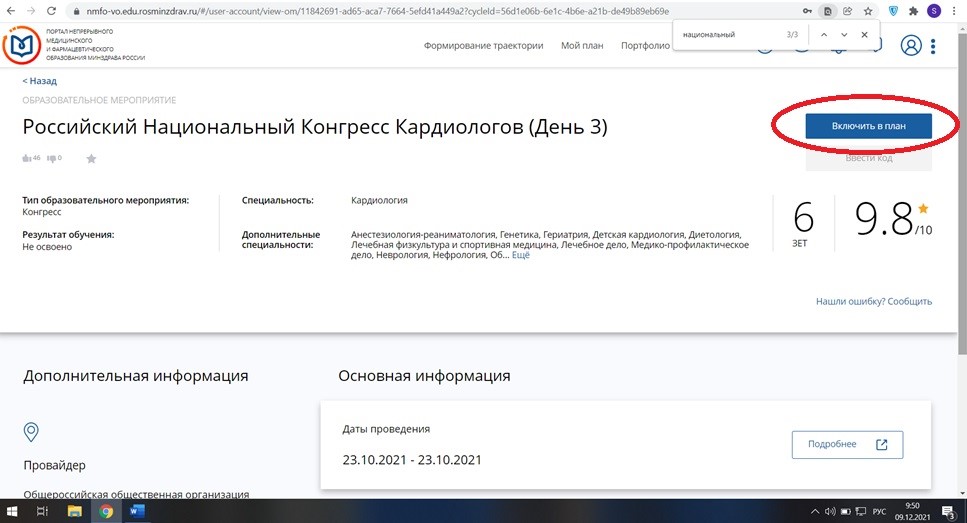Screen dimensions: 967x523
Task: Close the find-in-page bar
Action: pyautogui.click(x=865, y=35)
